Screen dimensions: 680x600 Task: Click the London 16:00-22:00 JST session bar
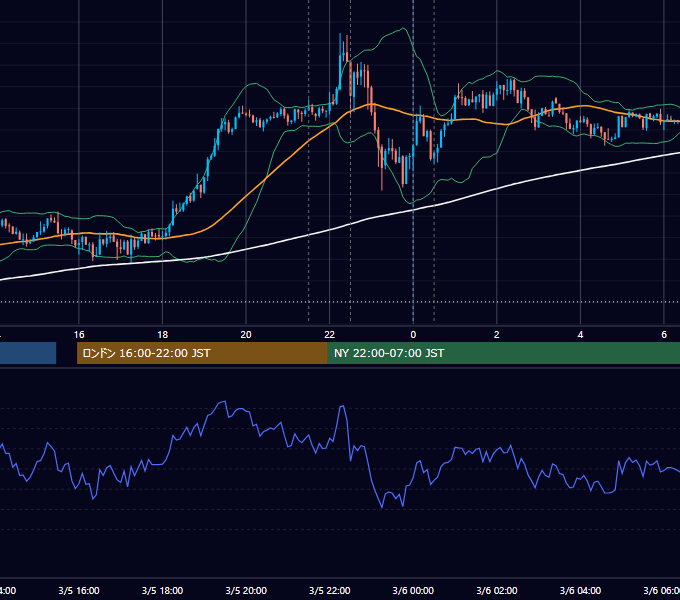point(202,353)
